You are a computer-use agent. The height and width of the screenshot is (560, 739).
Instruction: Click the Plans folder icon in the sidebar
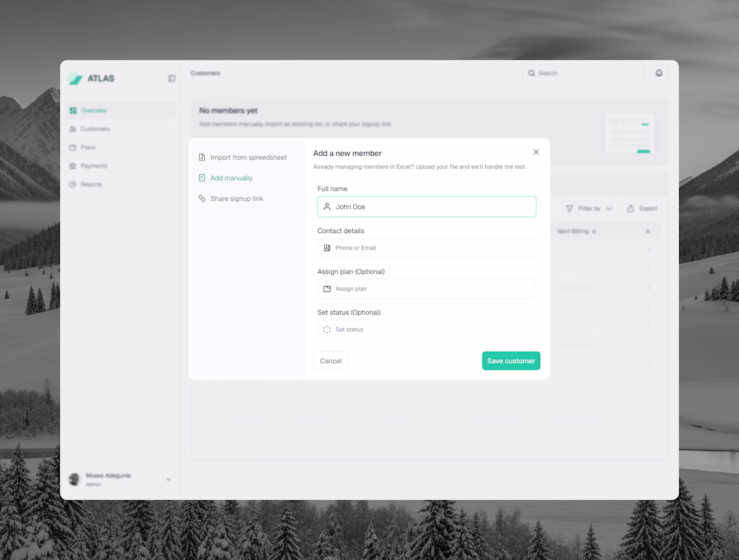click(x=73, y=148)
